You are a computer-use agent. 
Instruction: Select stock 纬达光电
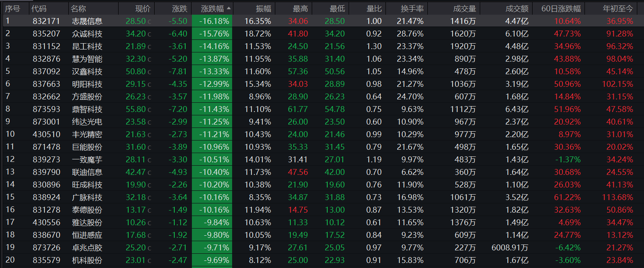[x=87, y=122]
